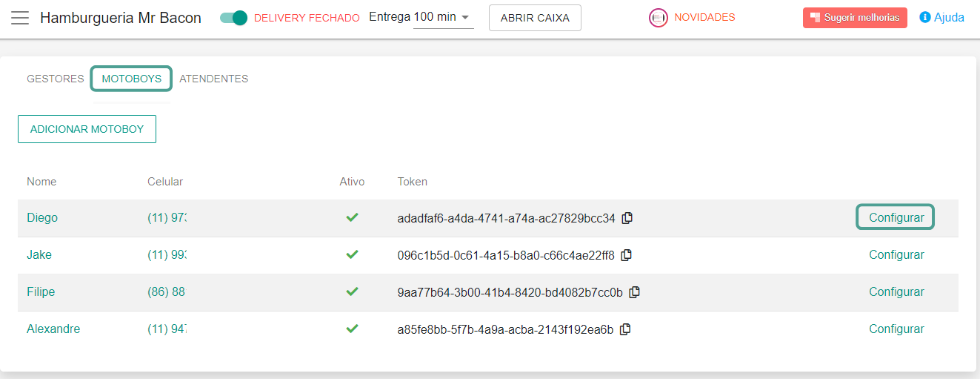
Task: Copy Jake's token with copy icon
Action: tap(627, 255)
